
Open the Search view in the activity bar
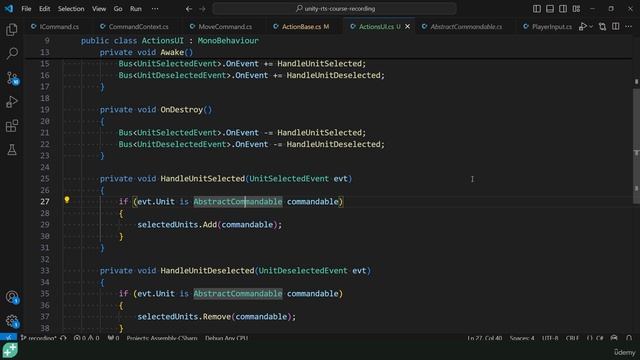click(12, 53)
